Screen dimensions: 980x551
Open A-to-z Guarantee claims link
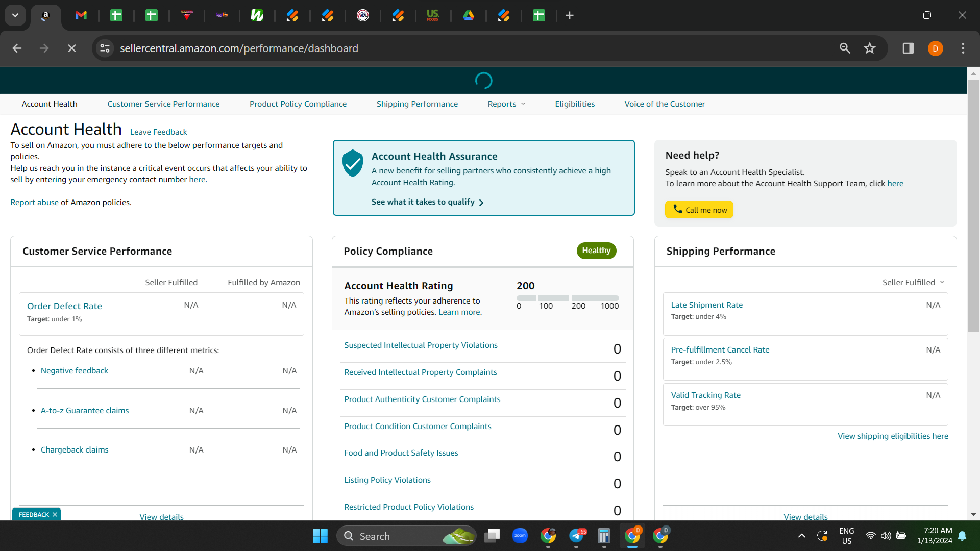[x=85, y=410]
